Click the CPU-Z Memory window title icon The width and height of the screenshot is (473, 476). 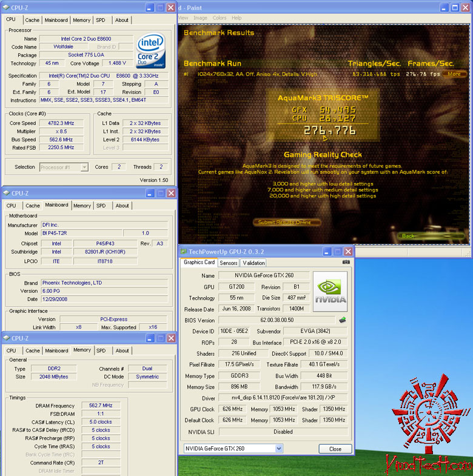6,338
